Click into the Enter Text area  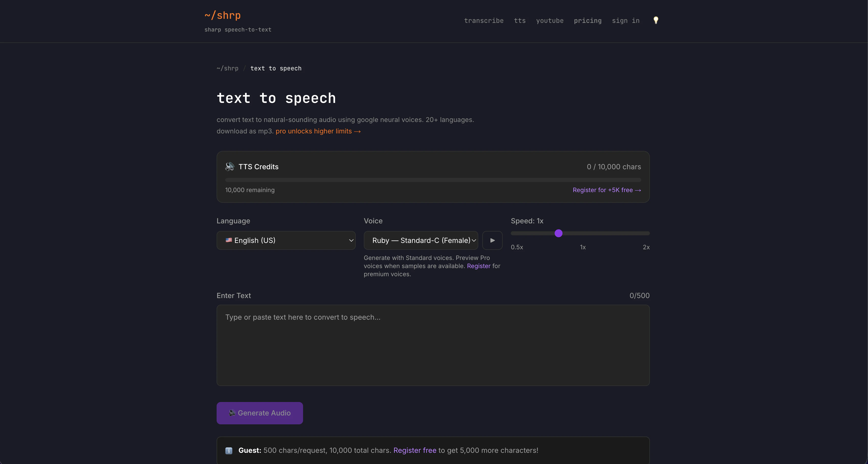pyautogui.click(x=433, y=345)
